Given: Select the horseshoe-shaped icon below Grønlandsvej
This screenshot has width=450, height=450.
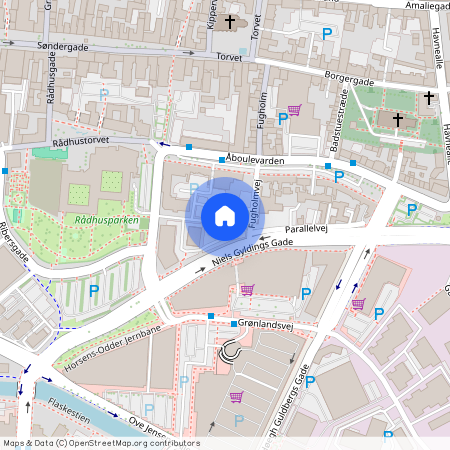Looking at the screenshot, I should coord(229,352).
